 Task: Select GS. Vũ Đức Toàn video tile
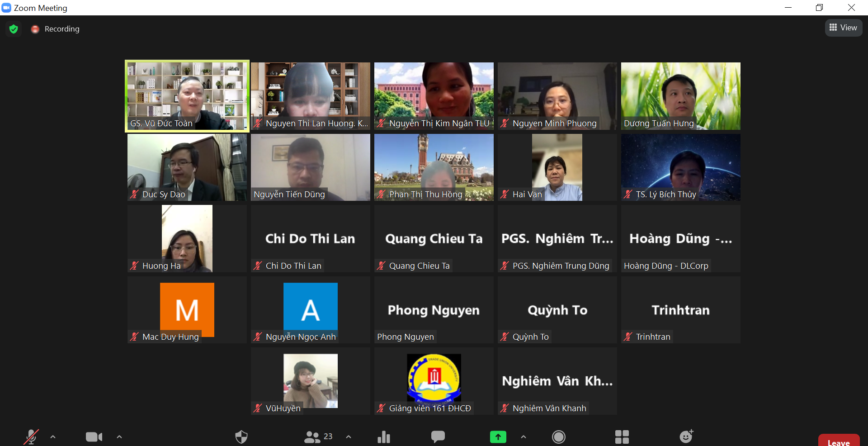point(187,96)
